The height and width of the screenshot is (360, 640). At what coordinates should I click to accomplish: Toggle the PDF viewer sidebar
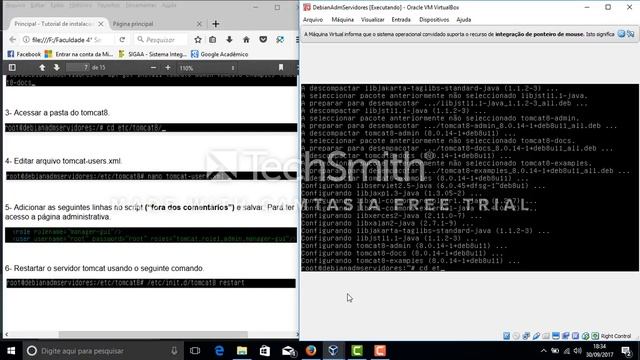pos(12,67)
